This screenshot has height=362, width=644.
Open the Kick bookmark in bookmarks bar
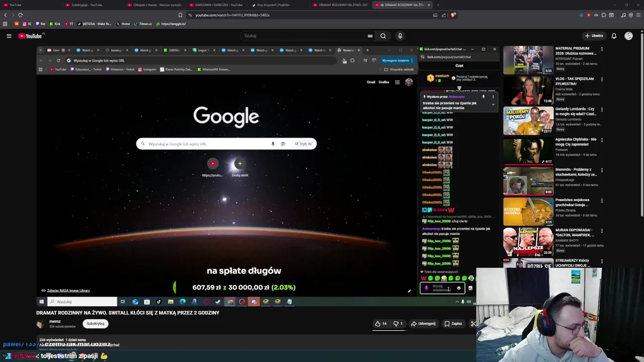(55, 24)
